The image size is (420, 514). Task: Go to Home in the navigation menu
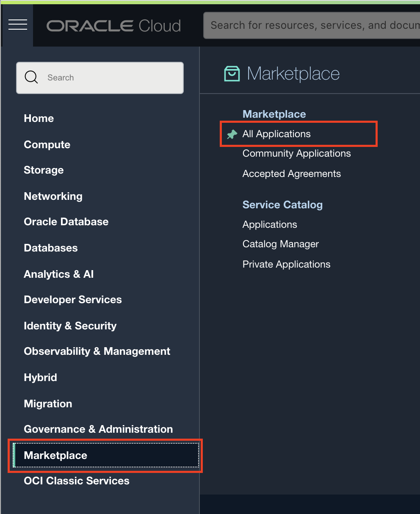click(x=39, y=119)
